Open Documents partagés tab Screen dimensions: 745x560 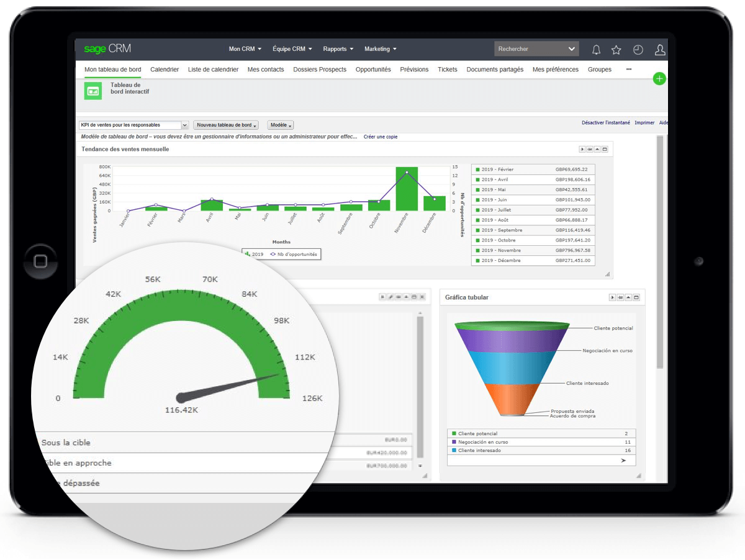coord(495,70)
